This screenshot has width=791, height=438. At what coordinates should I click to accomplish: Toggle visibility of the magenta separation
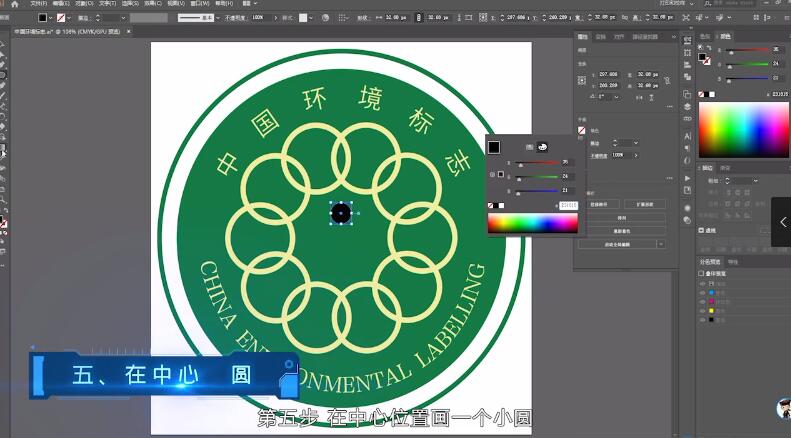coord(702,302)
